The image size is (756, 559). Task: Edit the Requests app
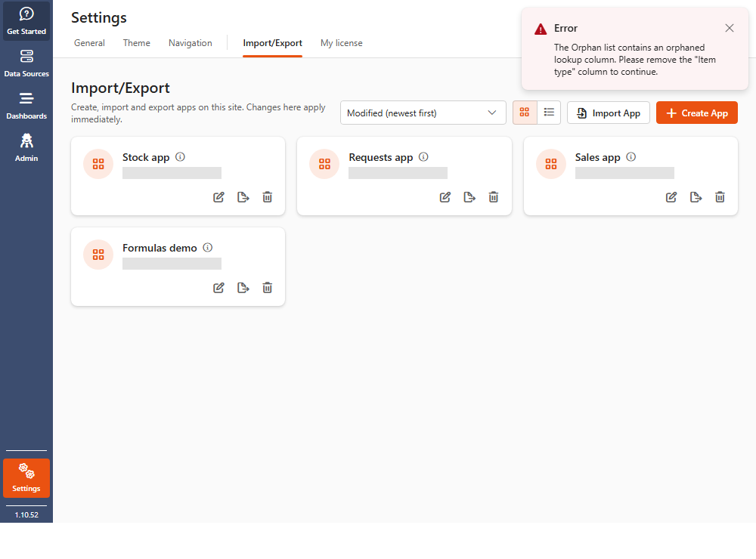(x=445, y=197)
